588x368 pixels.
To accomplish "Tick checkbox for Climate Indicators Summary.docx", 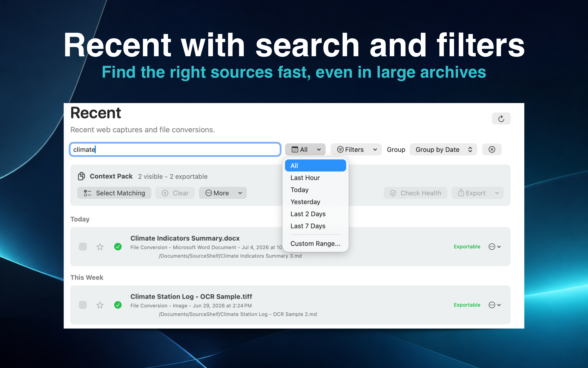I will pyautogui.click(x=83, y=247).
